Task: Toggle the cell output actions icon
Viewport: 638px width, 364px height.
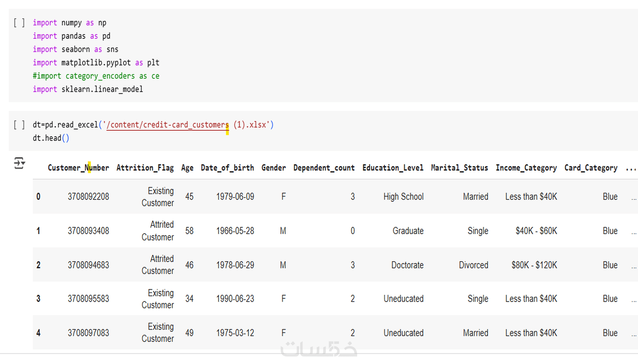Action: tap(19, 163)
